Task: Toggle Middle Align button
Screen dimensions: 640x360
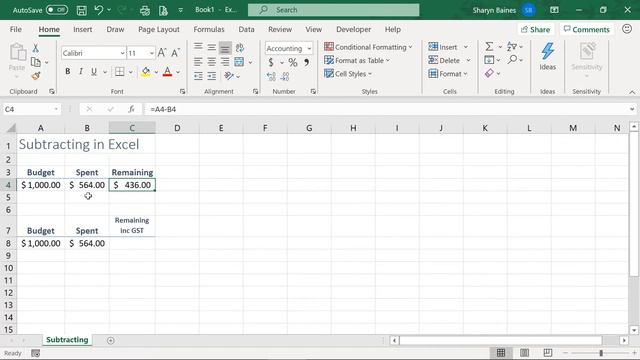Action: click(211, 48)
